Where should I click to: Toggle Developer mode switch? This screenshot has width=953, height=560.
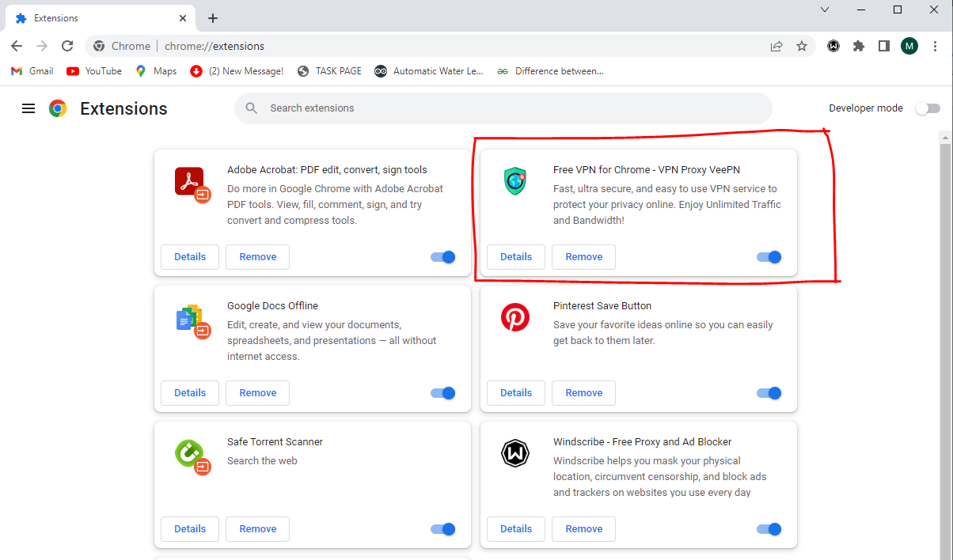(928, 108)
